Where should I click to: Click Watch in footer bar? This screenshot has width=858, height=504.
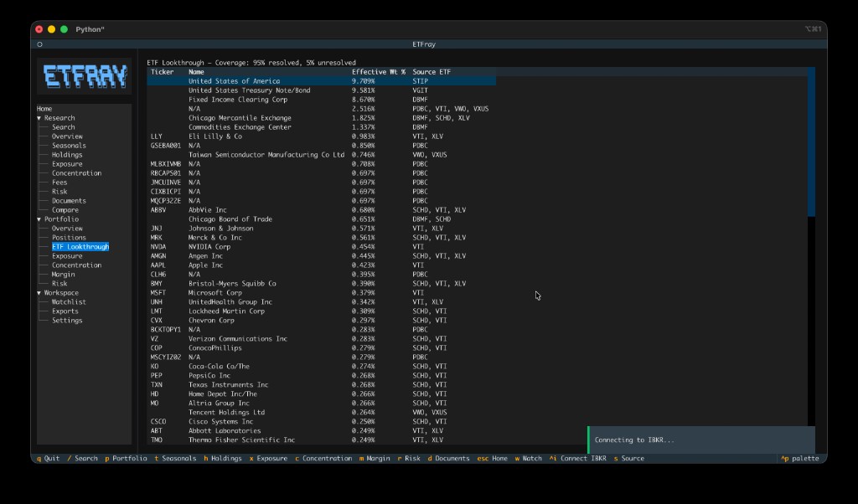pyautogui.click(x=528, y=458)
